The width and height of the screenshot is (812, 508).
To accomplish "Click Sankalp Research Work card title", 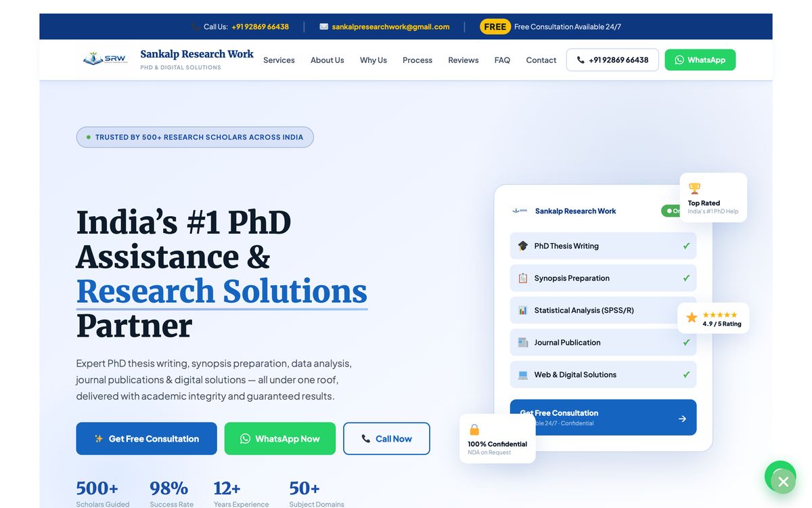I will (575, 211).
